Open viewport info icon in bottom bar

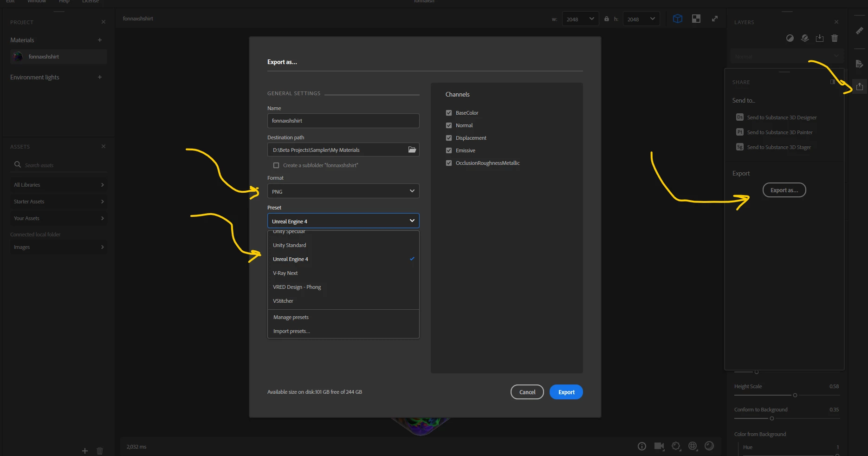(642, 446)
